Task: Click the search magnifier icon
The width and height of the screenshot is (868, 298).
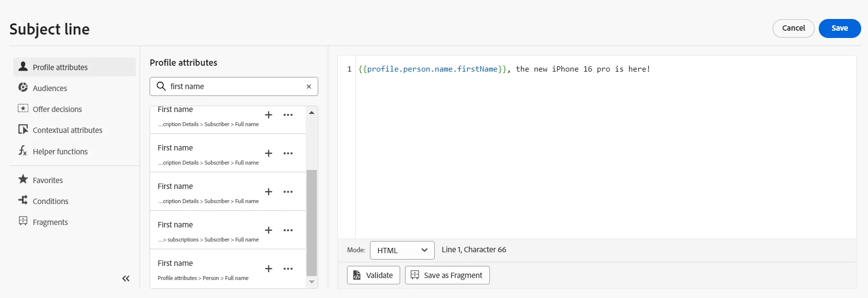Action: coord(161,86)
